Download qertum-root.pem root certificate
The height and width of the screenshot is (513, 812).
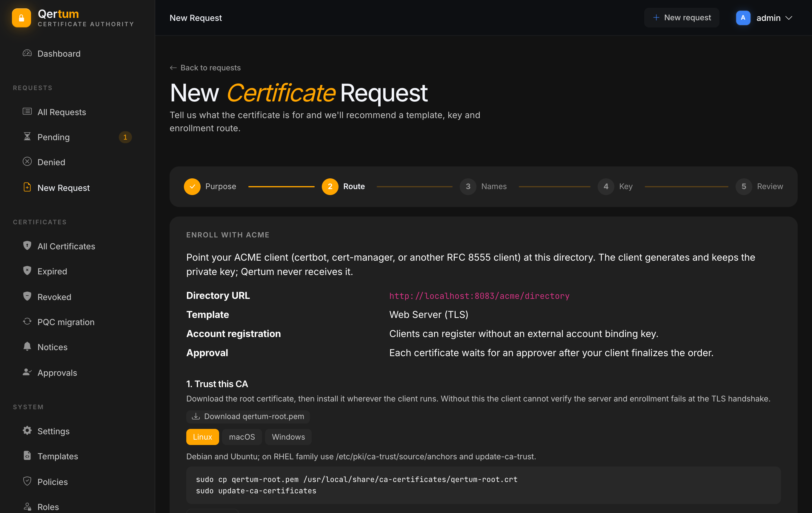pos(248,416)
